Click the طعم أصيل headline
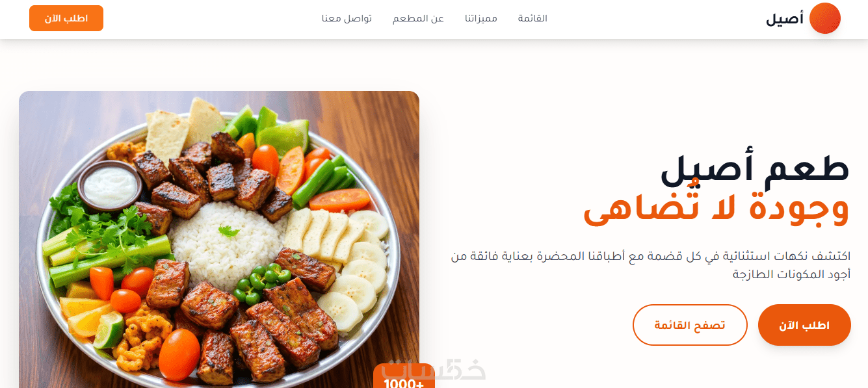868x388 pixels. (x=755, y=168)
